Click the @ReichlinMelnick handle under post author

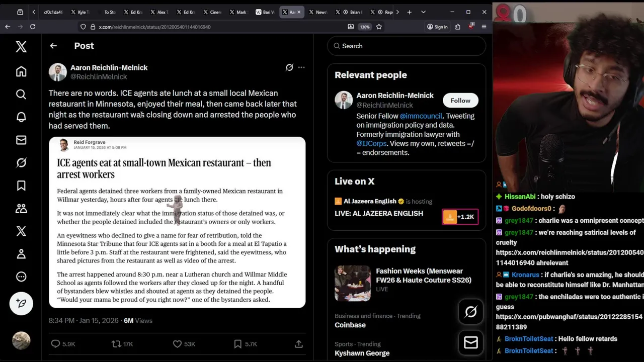click(99, 77)
